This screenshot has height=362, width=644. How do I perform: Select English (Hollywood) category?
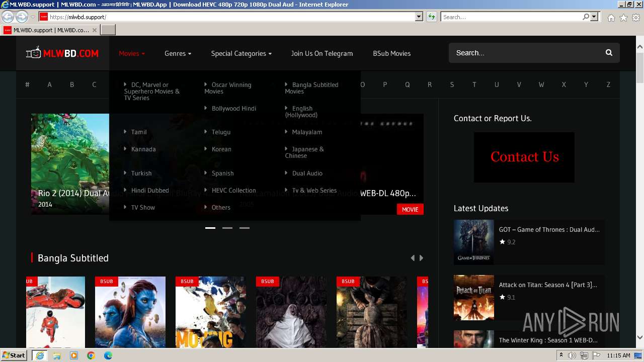click(301, 112)
